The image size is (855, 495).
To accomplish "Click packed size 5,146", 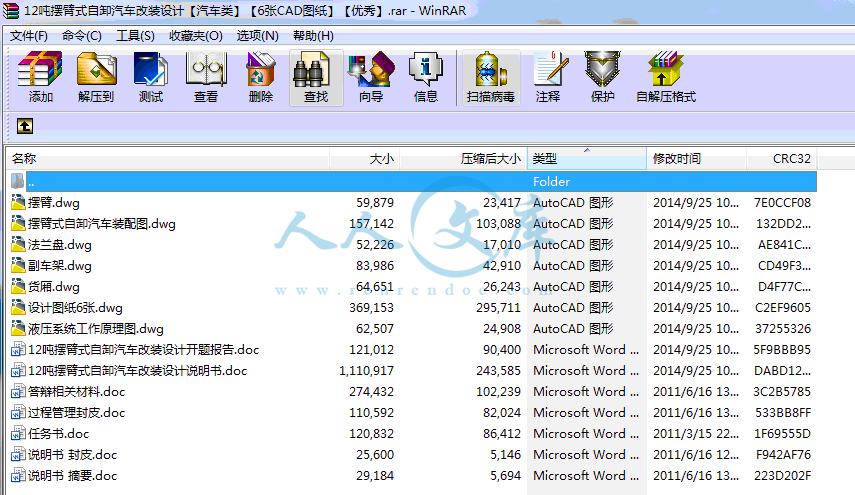I will click(505, 454).
